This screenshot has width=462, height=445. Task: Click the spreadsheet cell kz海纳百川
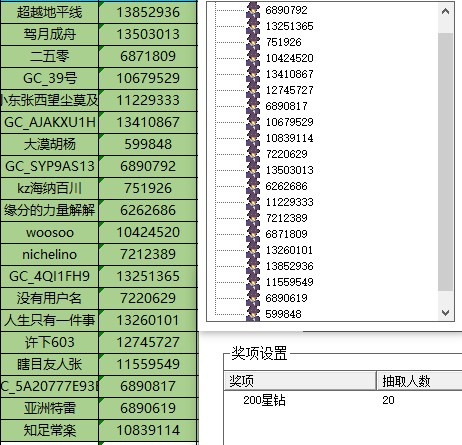click(49, 188)
